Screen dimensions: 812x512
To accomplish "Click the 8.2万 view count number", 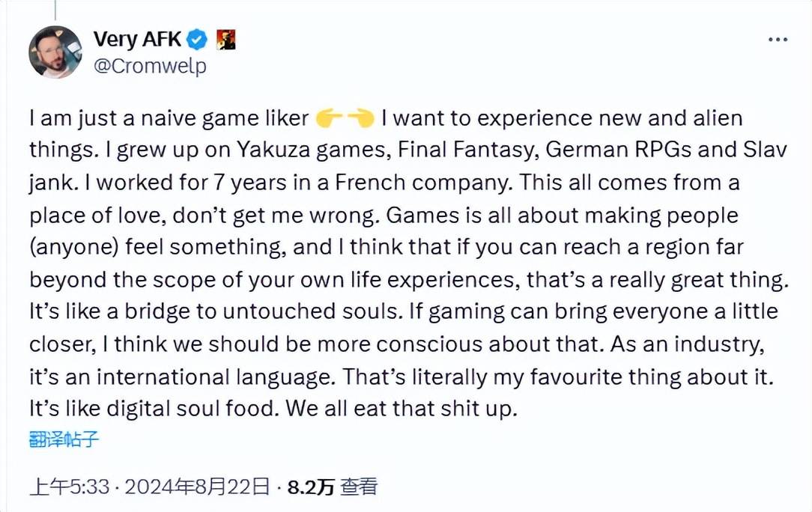I will pos(311,487).
